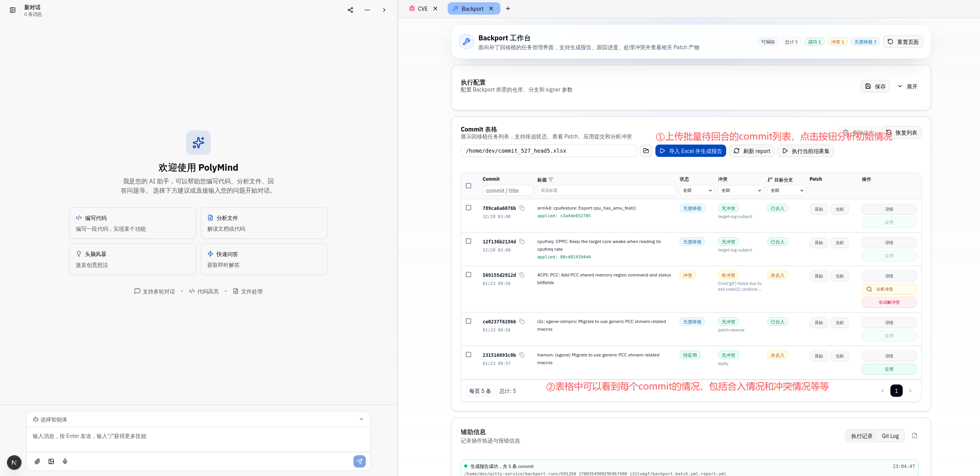Open the three-dot more options menu
Screen dimensions: 980x476
coord(367,10)
